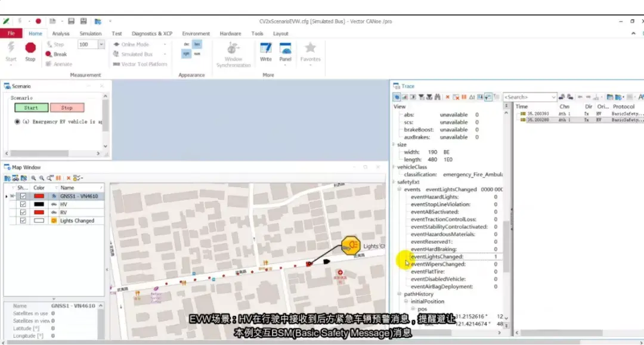
Task: Open the Search dropdown in the Trace panel
Action: point(555,97)
